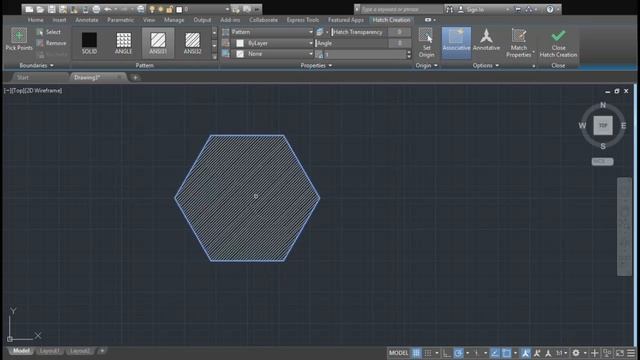Viewport: 640px width, 360px height.
Task: Toggle grid display in status bar
Action: 416,353
